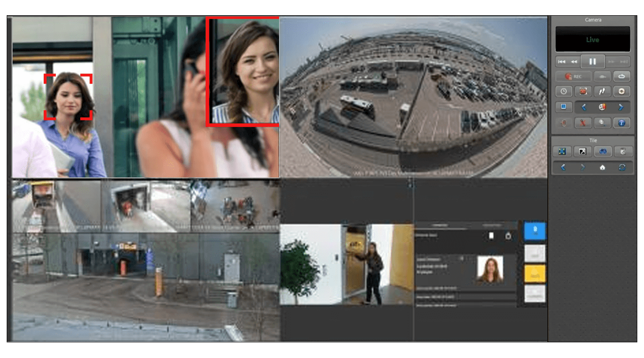Show camera information with the blue info icon
The width and height of the screenshot is (644, 358).
[x=622, y=123]
